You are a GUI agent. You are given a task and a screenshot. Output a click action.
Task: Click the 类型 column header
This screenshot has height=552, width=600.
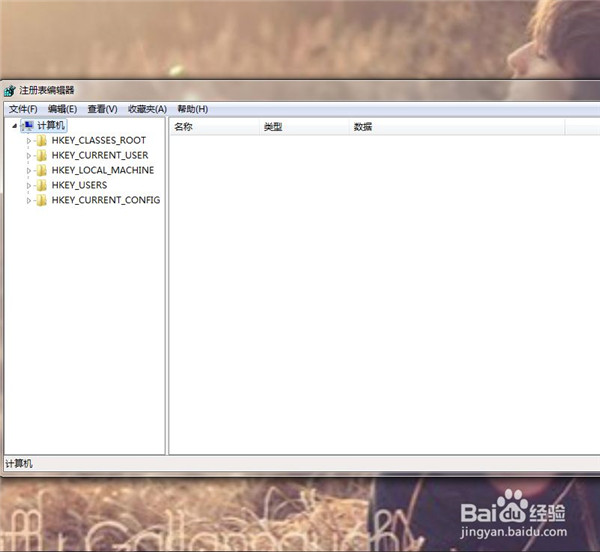pyautogui.click(x=273, y=127)
